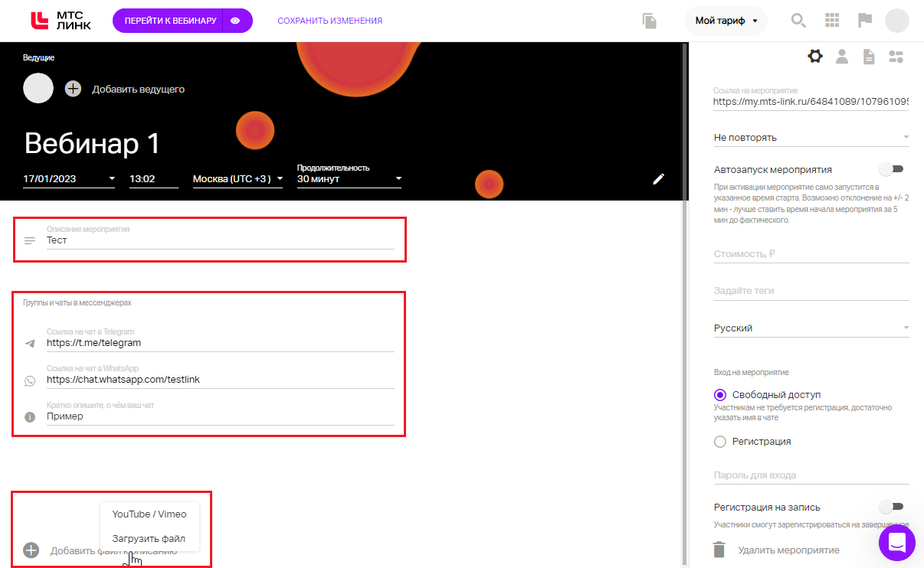The width and height of the screenshot is (924, 568).
Task: Click the copy event icon in header
Action: (x=650, y=21)
